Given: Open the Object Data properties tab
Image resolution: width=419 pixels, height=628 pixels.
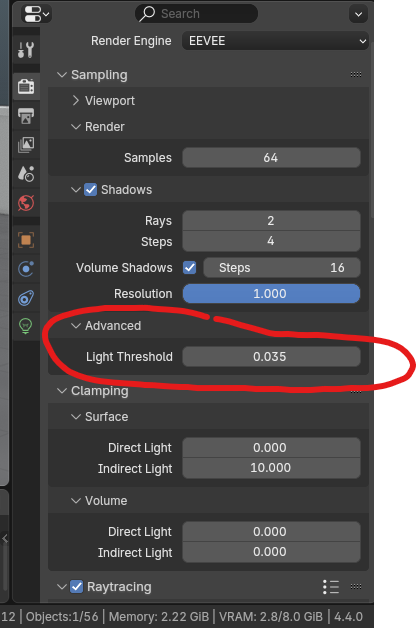Looking at the screenshot, I should 26,326.
